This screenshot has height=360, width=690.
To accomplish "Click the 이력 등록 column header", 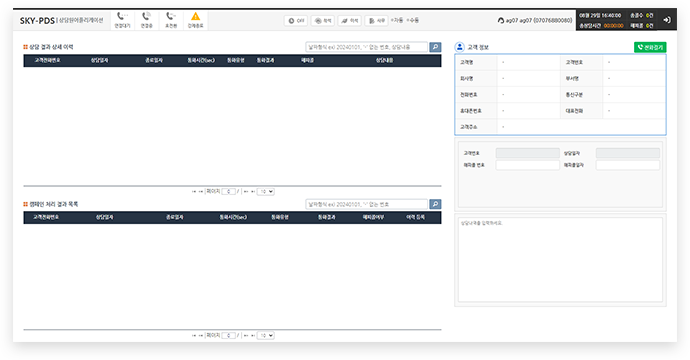I will tap(415, 217).
